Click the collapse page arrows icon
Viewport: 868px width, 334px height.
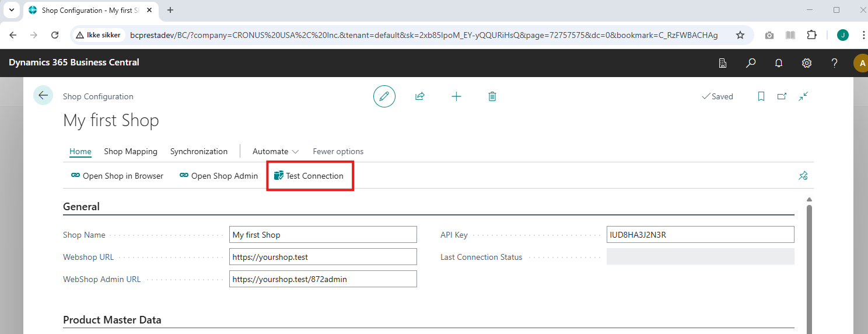[x=804, y=96]
